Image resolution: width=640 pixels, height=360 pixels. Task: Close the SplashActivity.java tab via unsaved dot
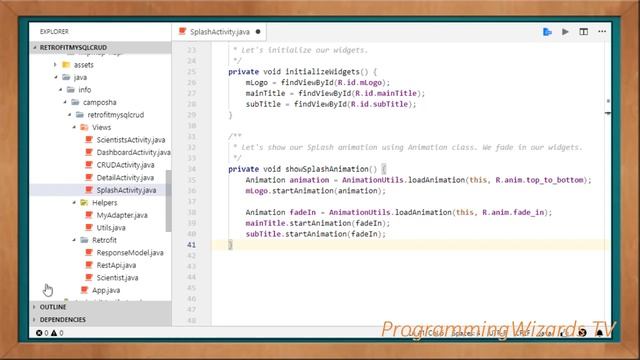tap(258, 32)
